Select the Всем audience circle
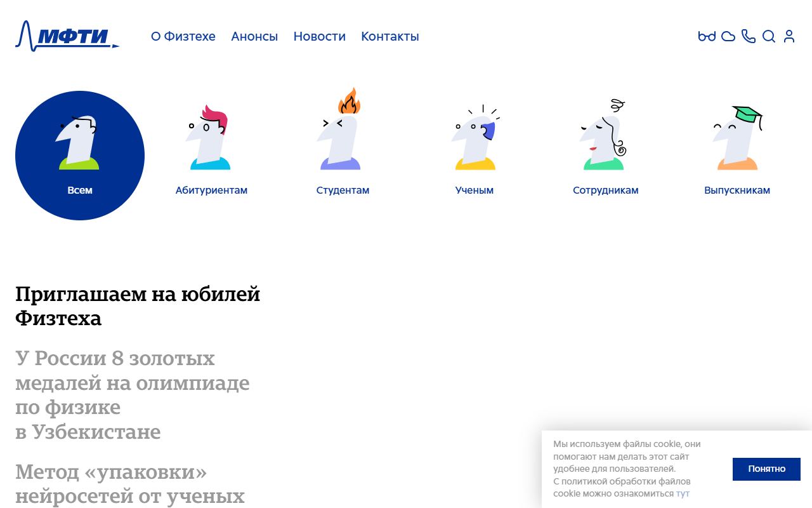Viewport: 812px width, 508px height. pyautogui.click(x=80, y=156)
